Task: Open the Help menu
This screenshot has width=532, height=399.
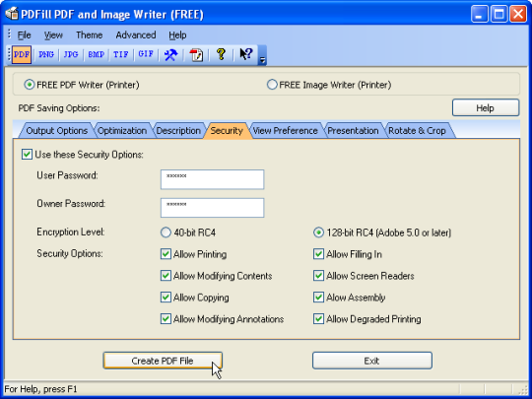Action: [x=177, y=34]
